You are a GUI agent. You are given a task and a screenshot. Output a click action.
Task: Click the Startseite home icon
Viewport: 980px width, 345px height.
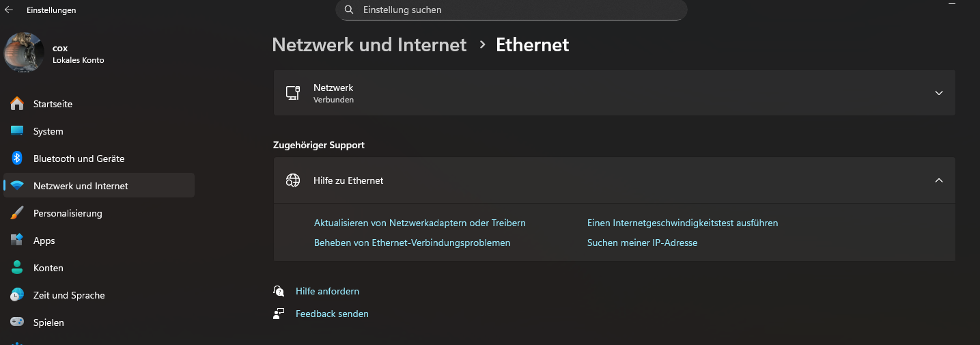[x=17, y=104]
